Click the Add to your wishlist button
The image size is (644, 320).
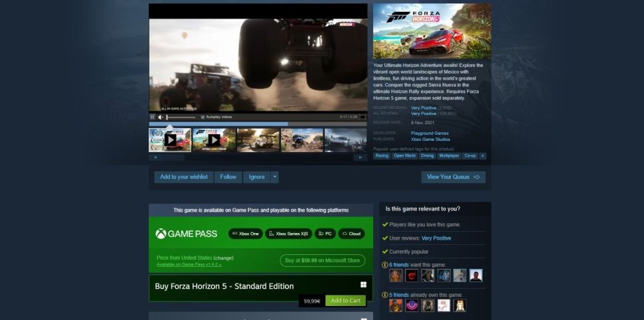184,177
